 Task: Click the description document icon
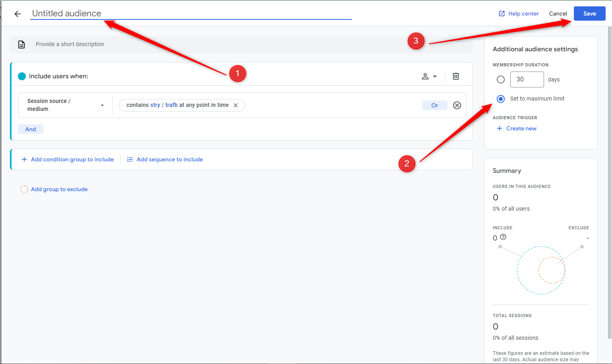[x=21, y=45]
